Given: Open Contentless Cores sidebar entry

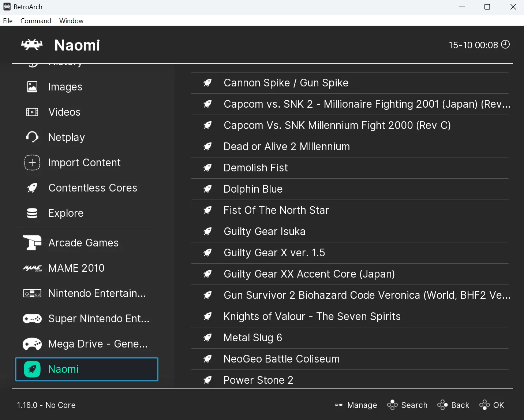Looking at the screenshot, I should pyautogui.click(x=93, y=188).
